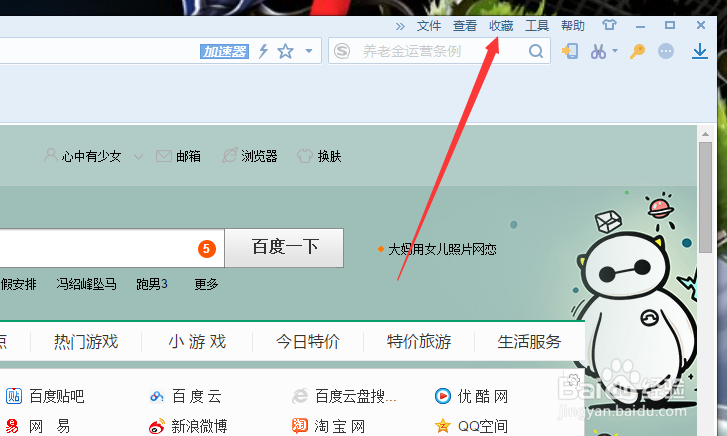Image resolution: width=727 pixels, height=436 pixels.
Task: Click the send-to-phone icon
Action: 570,51
